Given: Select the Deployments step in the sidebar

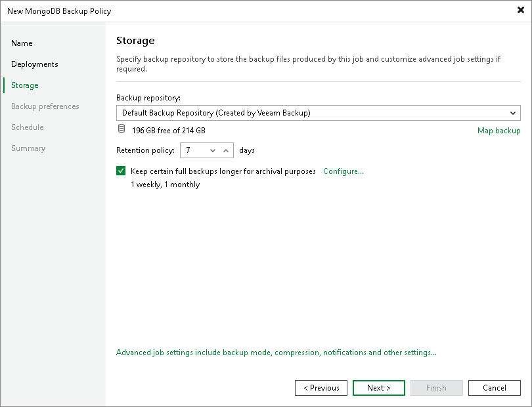Looking at the screenshot, I should click(x=34, y=64).
